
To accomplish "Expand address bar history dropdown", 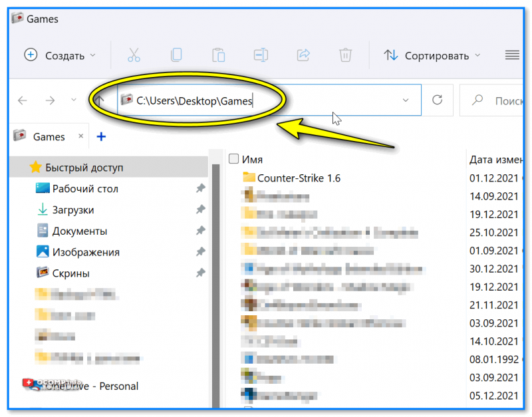I will tap(406, 100).
